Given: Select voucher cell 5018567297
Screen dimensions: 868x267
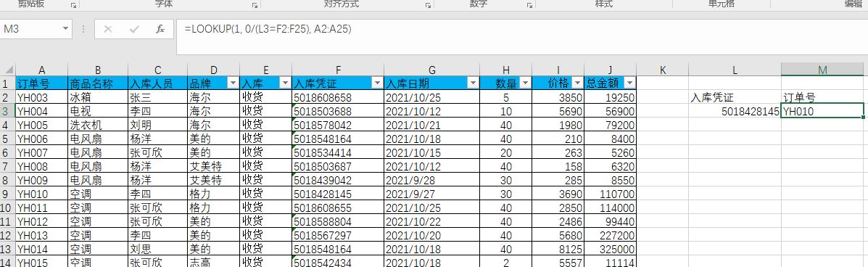Looking at the screenshot, I should (338, 235).
